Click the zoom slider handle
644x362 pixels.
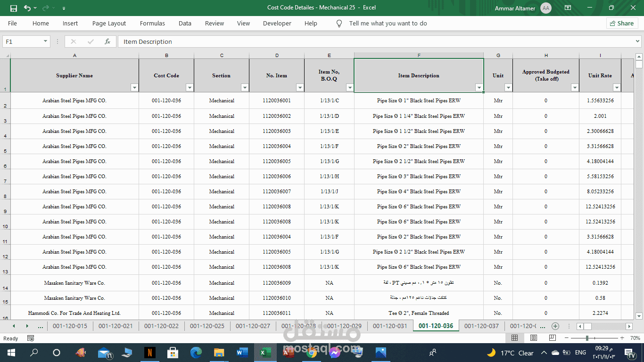click(587, 338)
